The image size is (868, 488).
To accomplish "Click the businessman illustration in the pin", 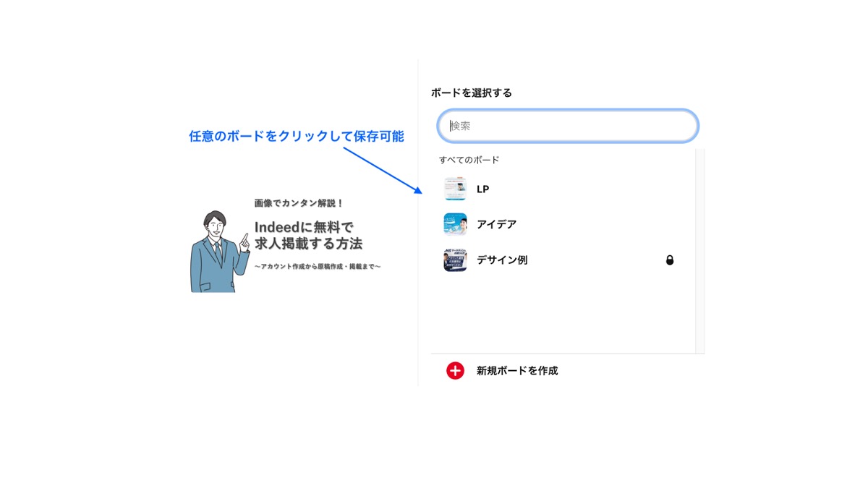I will point(215,252).
